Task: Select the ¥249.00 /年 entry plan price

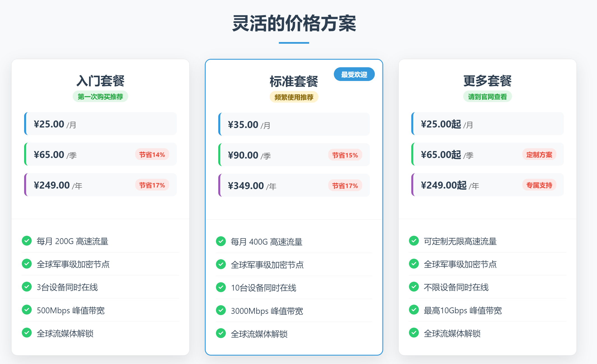Action: (x=100, y=185)
